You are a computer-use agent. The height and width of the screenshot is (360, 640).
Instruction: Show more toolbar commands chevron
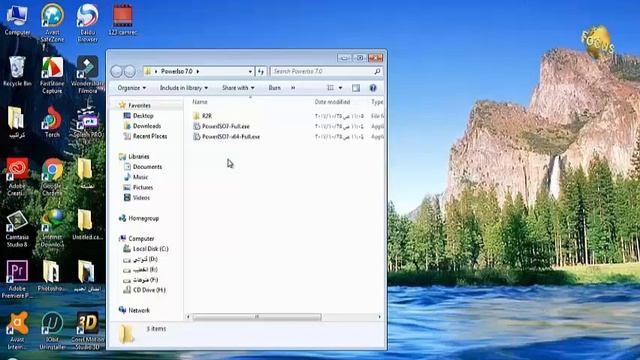point(293,88)
